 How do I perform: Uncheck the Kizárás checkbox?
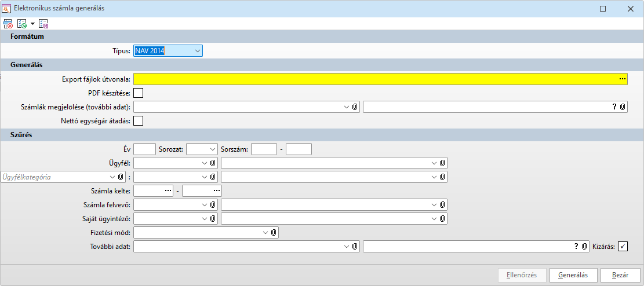pos(623,247)
